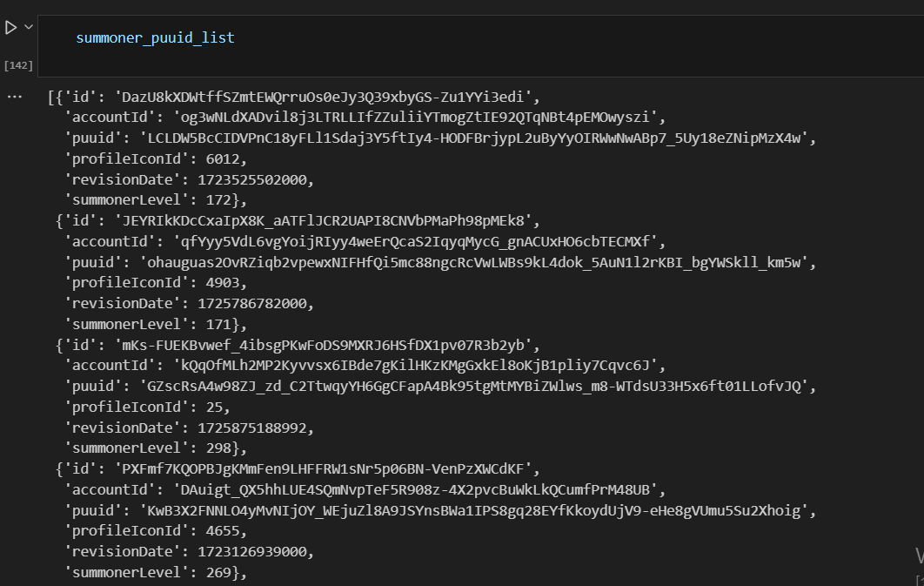This screenshot has width=924, height=586.
Task: Click accountId value starting with kQqOfMLh2MP2
Action: [415, 366]
